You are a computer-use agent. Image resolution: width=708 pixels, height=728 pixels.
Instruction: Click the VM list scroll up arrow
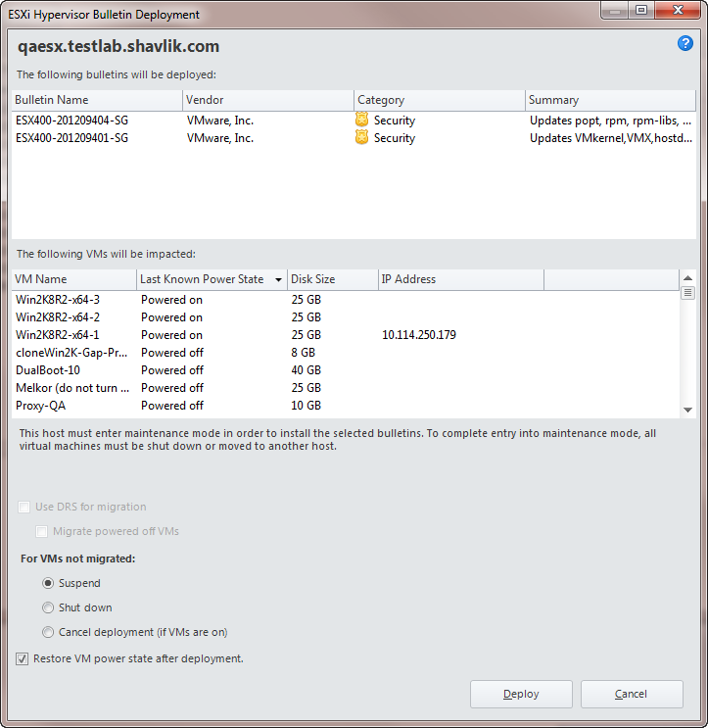(688, 277)
